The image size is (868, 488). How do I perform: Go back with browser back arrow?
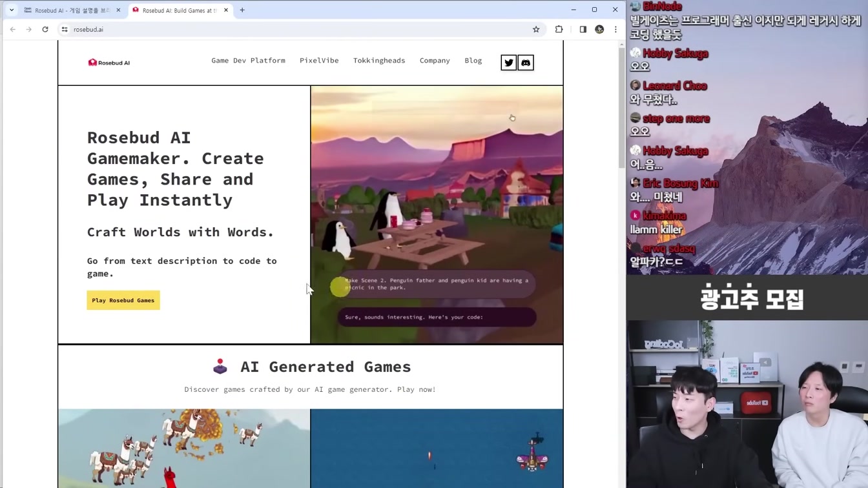click(x=13, y=29)
